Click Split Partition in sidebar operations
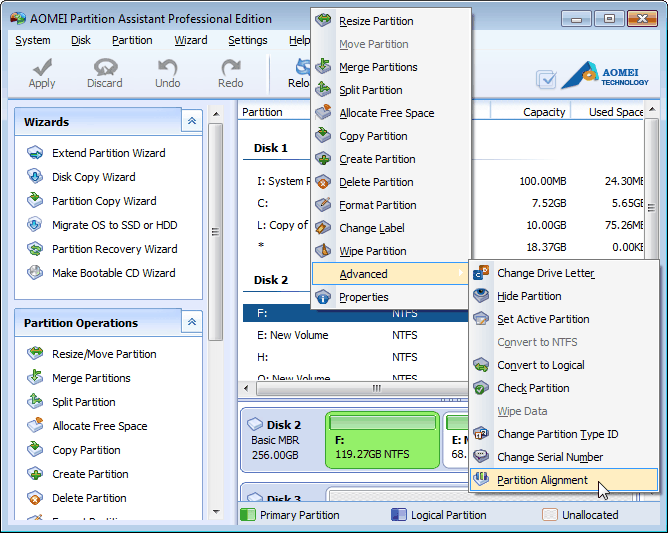 pos(84,402)
